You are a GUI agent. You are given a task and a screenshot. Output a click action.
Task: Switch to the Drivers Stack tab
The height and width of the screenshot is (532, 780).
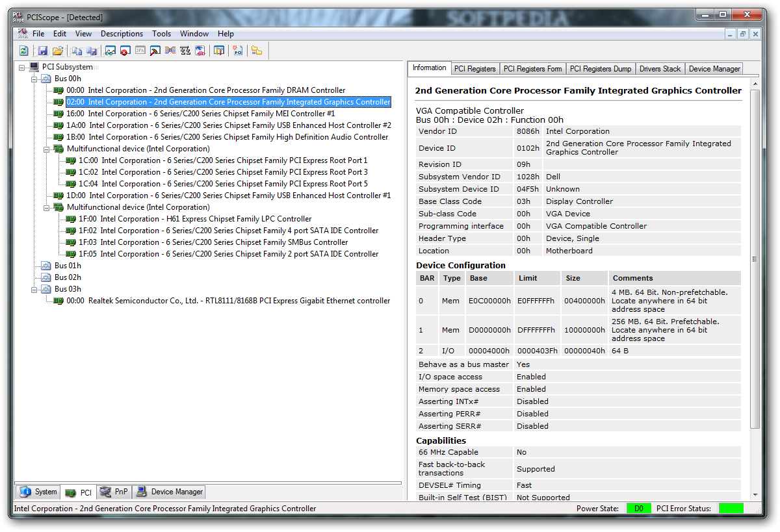pos(660,69)
